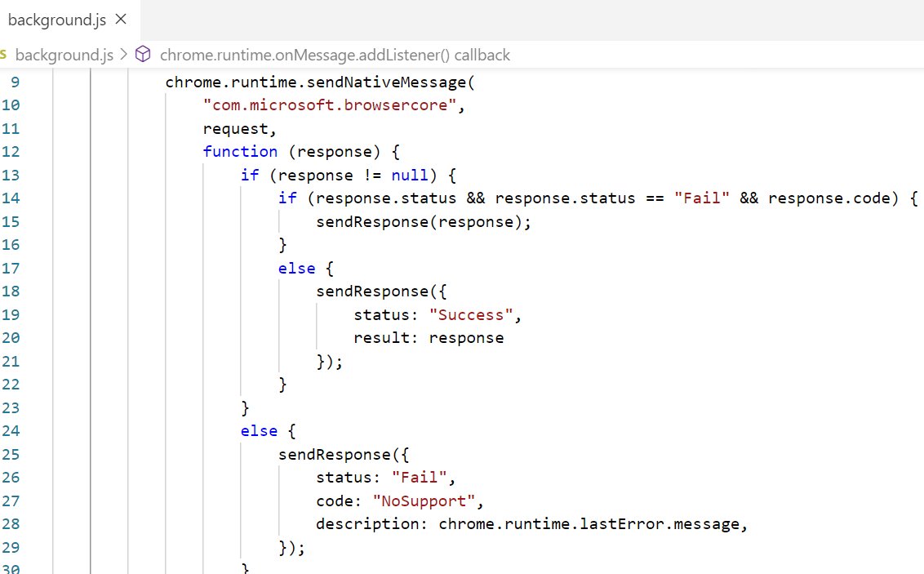This screenshot has height=574, width=924.
Task: Click the "NoSupport" string on line 27
Action: (x=424, y=501)
